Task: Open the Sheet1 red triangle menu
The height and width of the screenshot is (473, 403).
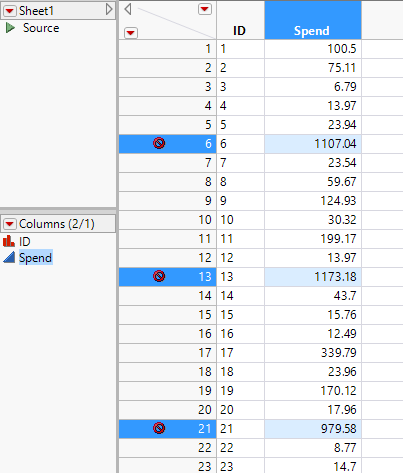Action: [x=10, y=11]
